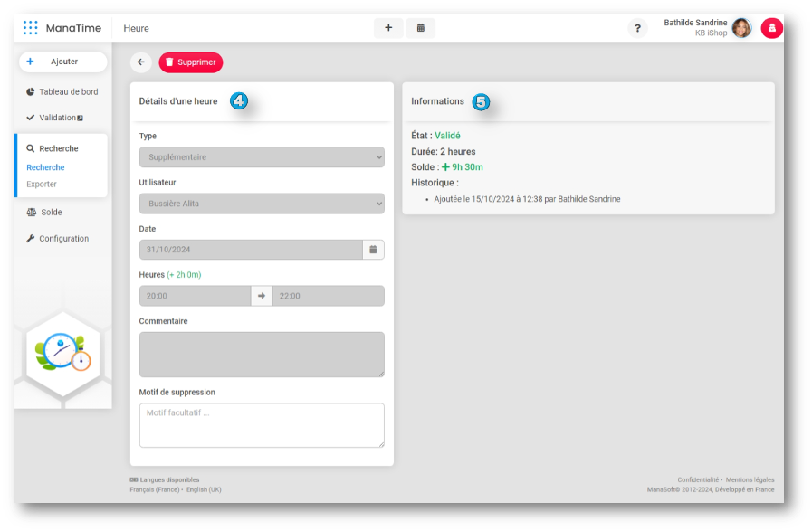Select the Solde menu item
Image resolution: width=812 pixels, height=531 pixels.
click(x=51, y=213)
